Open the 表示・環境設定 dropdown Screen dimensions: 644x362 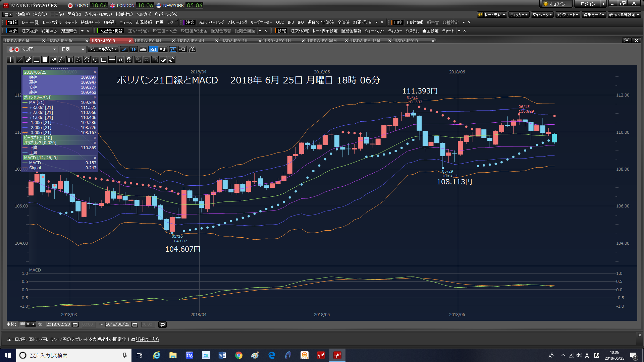coord(625,14)
